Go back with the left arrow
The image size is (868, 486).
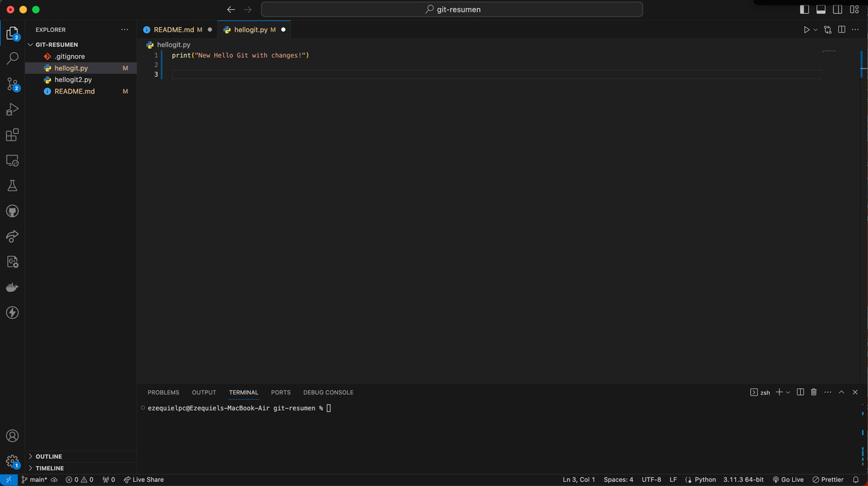(231, 10)
